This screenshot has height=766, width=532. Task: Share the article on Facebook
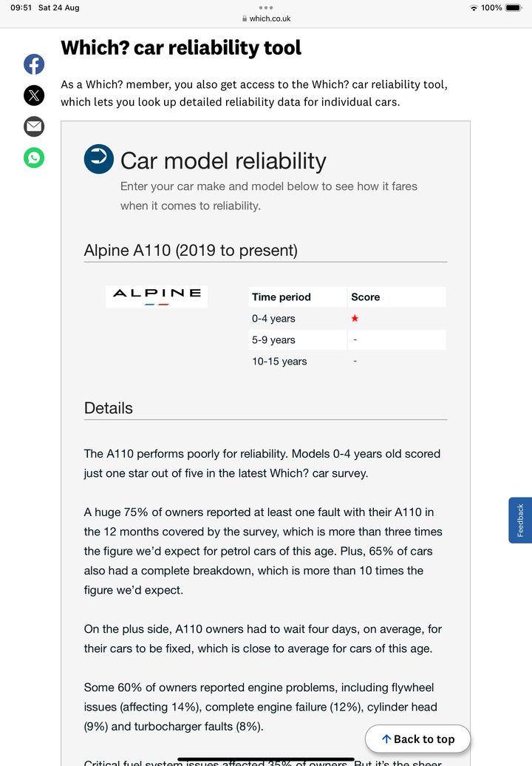34,64
